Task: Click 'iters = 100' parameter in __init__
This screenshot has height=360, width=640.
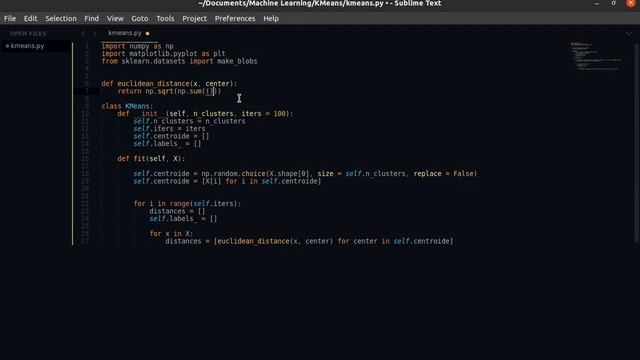Action: [264, 113]
